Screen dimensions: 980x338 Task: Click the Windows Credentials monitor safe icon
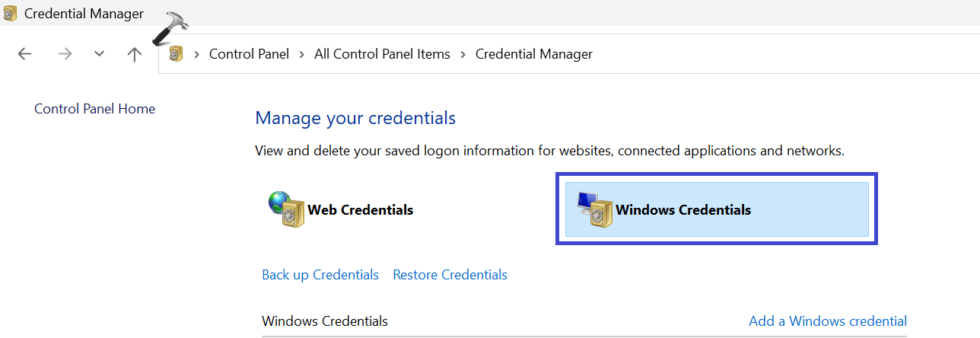coord(594,210)
